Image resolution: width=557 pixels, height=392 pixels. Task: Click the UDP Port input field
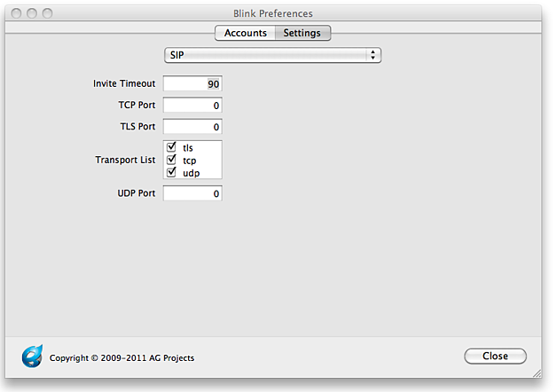click(192, 193)
